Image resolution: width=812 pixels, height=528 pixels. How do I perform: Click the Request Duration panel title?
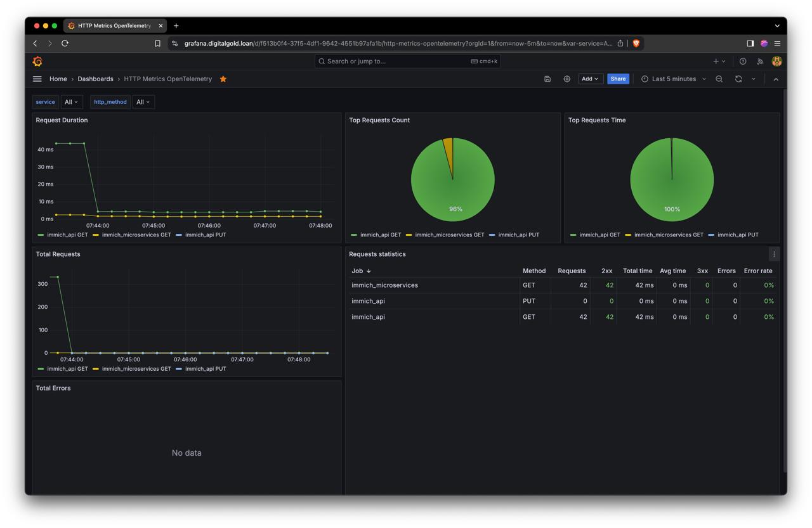click(62, 120)
